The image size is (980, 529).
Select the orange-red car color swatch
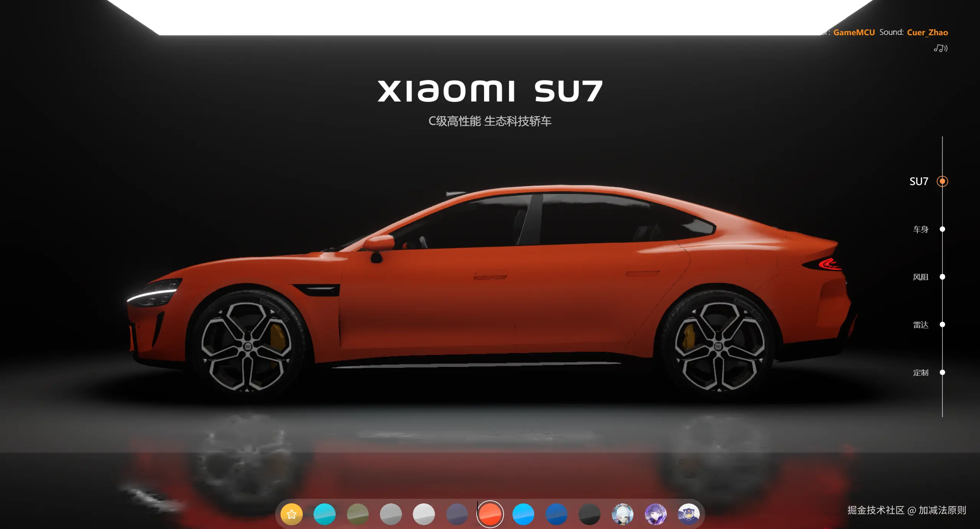tap(490, 514)
